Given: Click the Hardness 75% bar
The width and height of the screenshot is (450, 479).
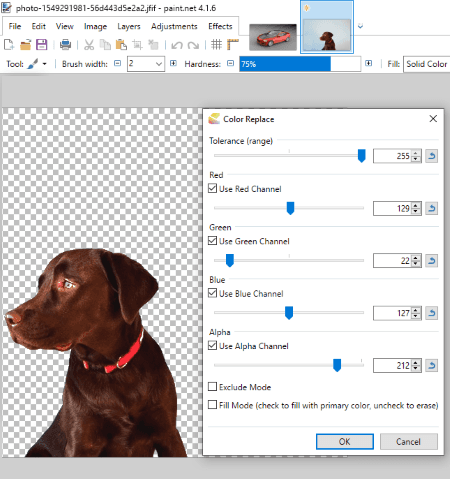Looking at the screenshot, I should pos(300,64).
